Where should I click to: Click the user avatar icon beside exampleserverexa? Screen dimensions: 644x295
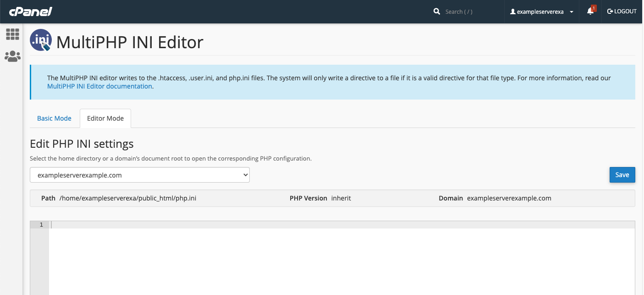513,12
